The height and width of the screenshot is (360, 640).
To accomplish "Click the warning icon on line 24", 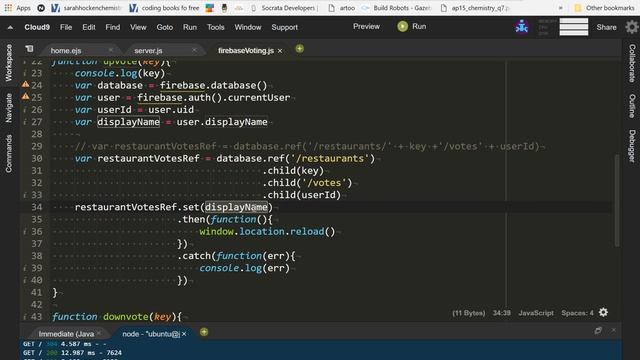I will pos(25,84).
